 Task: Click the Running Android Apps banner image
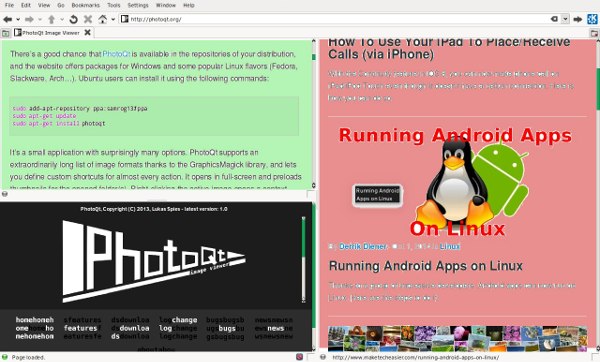[x=455, y=182]
